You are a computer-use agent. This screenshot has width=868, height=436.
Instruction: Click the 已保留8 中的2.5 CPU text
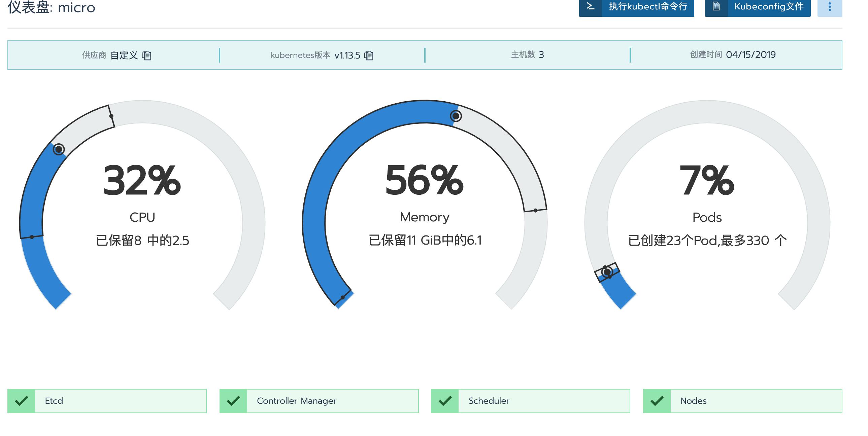click(x=142, y=241)
